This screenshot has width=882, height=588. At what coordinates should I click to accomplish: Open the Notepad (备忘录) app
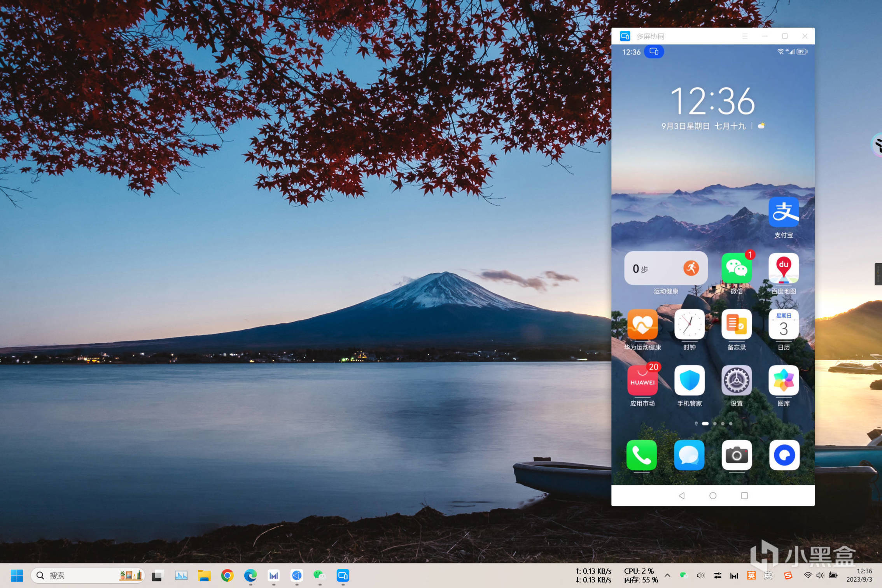pos(736,325)
